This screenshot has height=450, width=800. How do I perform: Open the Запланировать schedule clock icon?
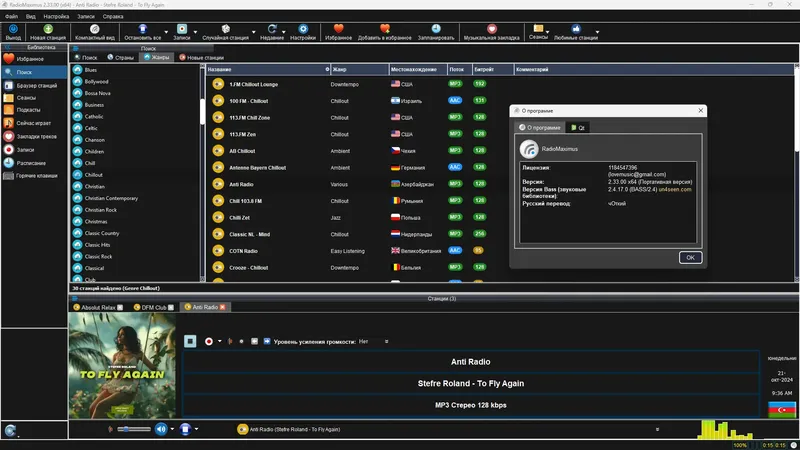pos(436,30)
